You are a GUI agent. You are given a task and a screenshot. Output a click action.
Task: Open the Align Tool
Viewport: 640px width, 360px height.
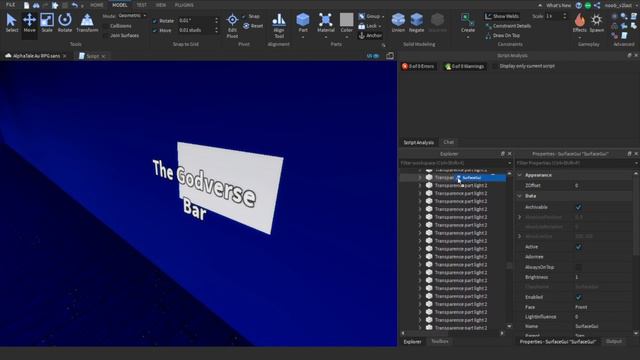pos(279,25)
